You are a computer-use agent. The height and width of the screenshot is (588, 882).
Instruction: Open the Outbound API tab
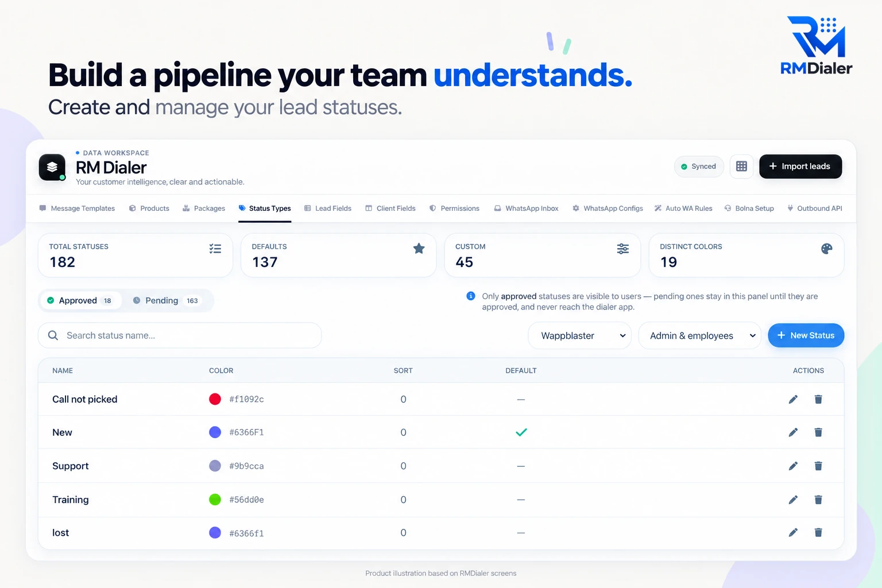[814, 208]
